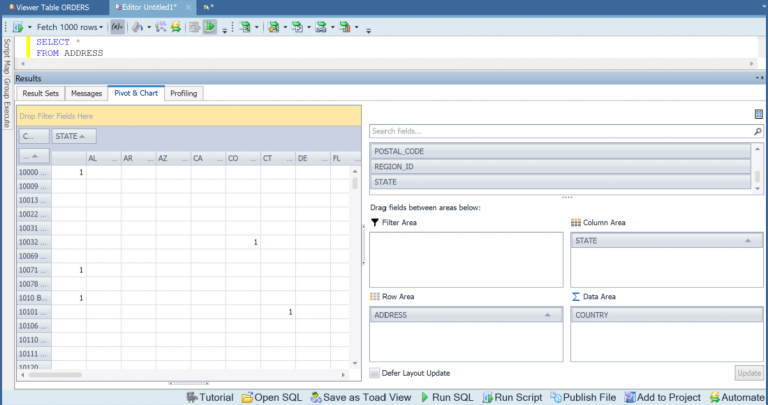The width and height of the screenshot is (768, 405).
Task: Switch to the Result Sets tab
Action: pyautogui.click(x=41, y=93)
